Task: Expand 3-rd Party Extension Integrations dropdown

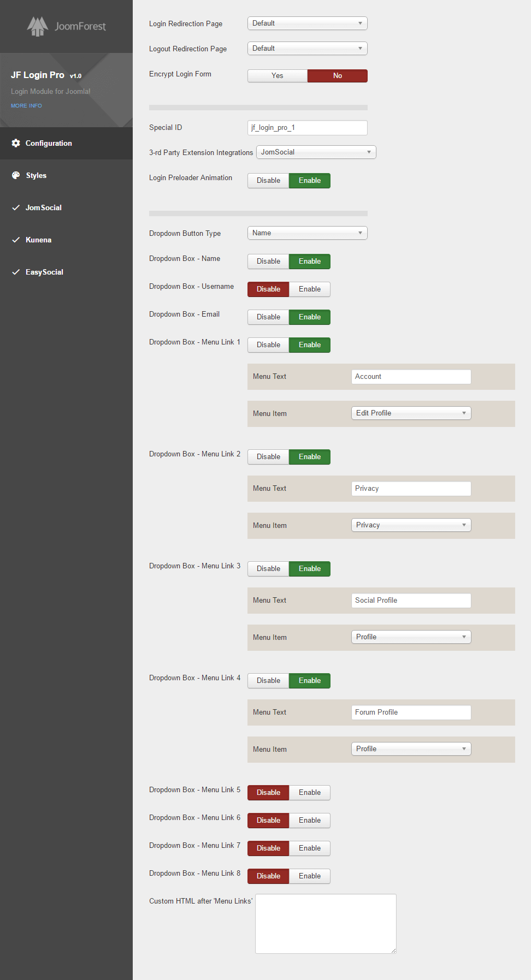Action: tap(316, 152)
